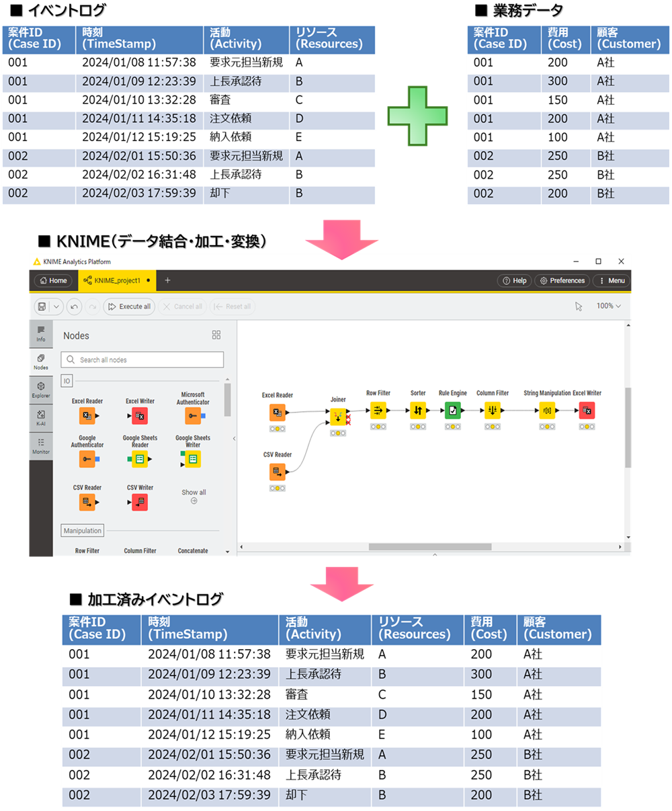Image resolution: width=672 pixels, height=811 pixels.
Task: Open the Preferences button
Action: point(562,281)
